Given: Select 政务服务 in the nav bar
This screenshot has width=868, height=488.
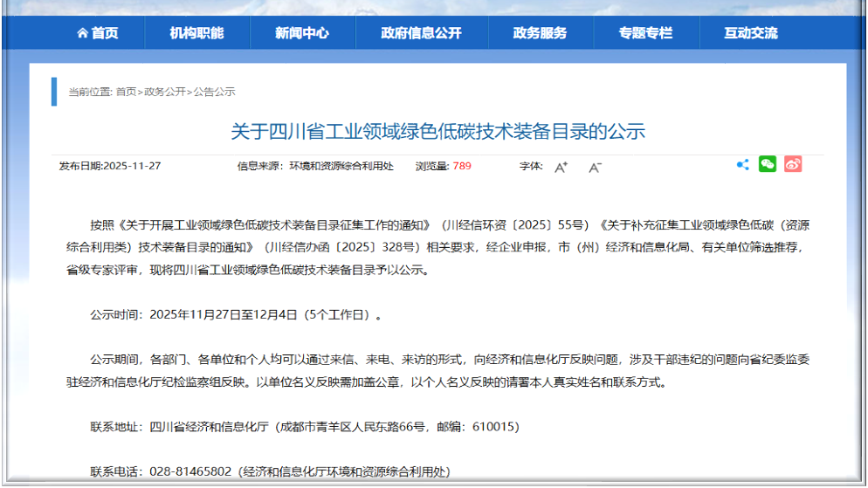Looking at the screenshot, I should 540,33.
